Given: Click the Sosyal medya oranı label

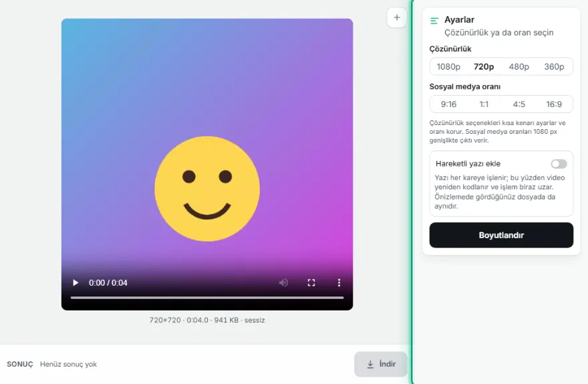Looking at the screenshot, I should click(465, 86).
